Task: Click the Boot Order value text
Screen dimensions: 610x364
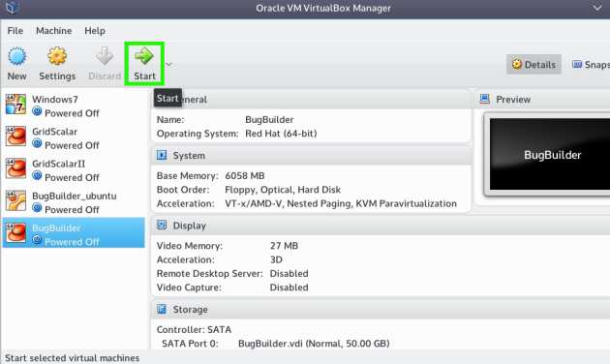Action: click(283, 190)
